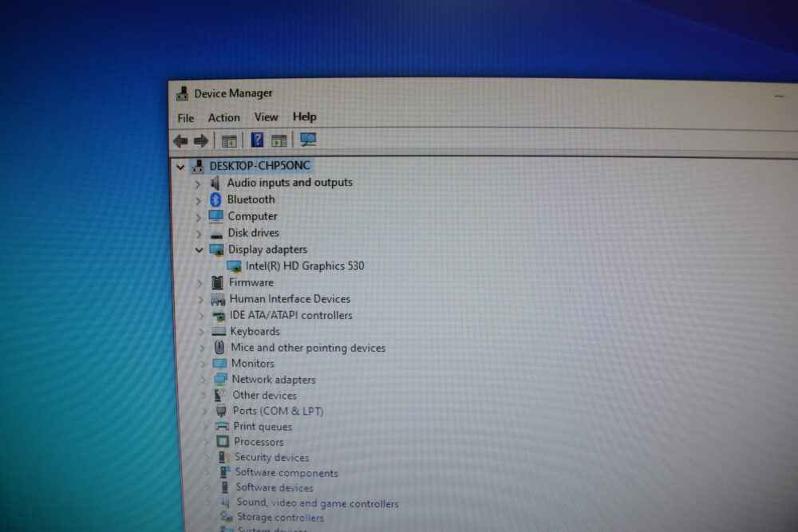This screenshot has height=532, width=798.
Task: Click the Print queues printer icon
Action: (222, 426)
